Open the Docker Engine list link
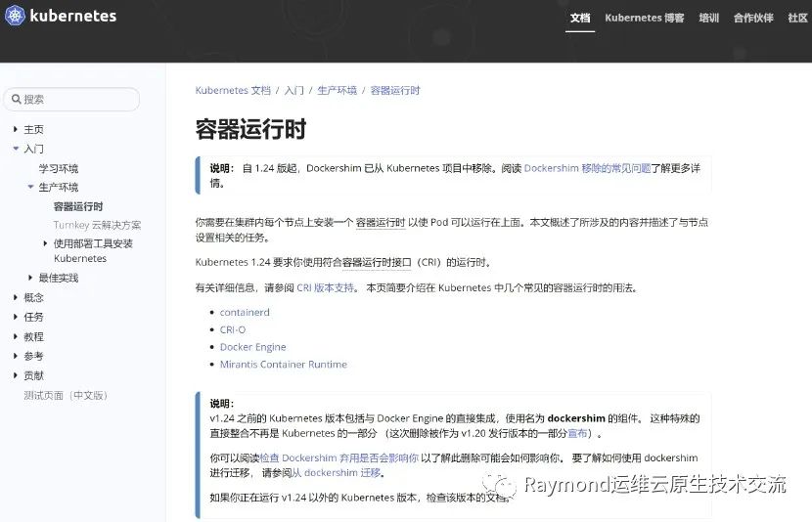 (x=252, y=347)
